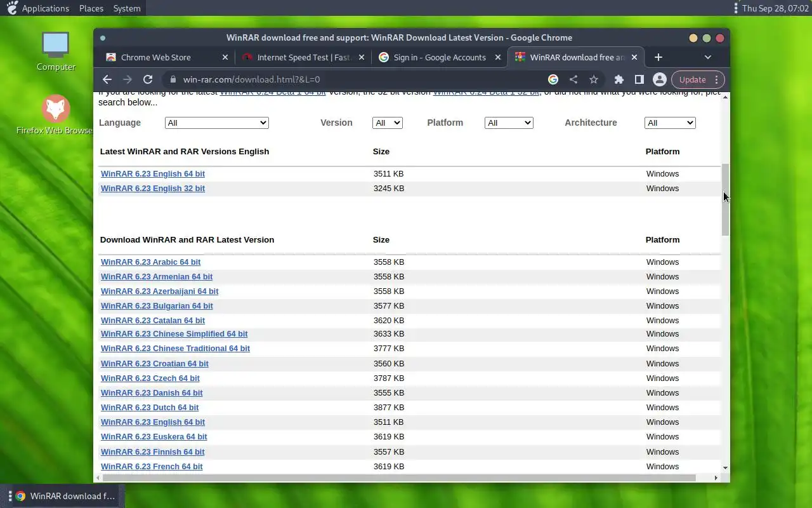Download WinRAR 6.23 Euskera 64 bit

pyautogui.click(x=154, y=436)
